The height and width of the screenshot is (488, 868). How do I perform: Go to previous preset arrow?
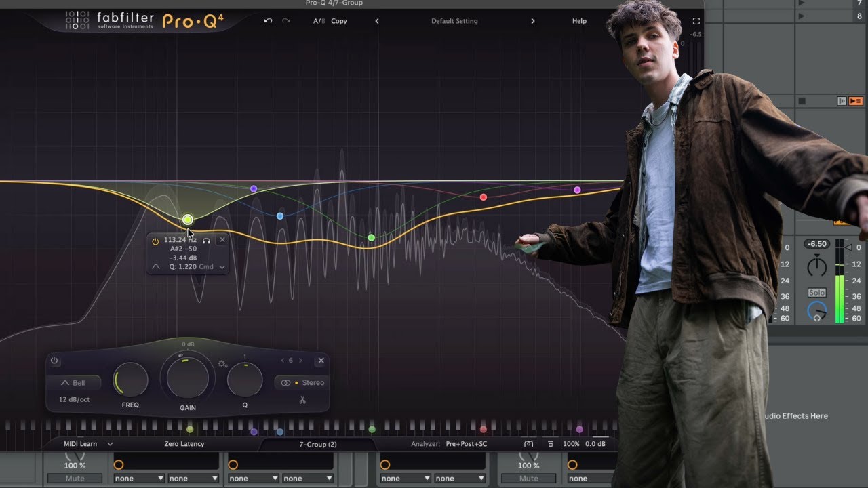click(x=377, y=21)
